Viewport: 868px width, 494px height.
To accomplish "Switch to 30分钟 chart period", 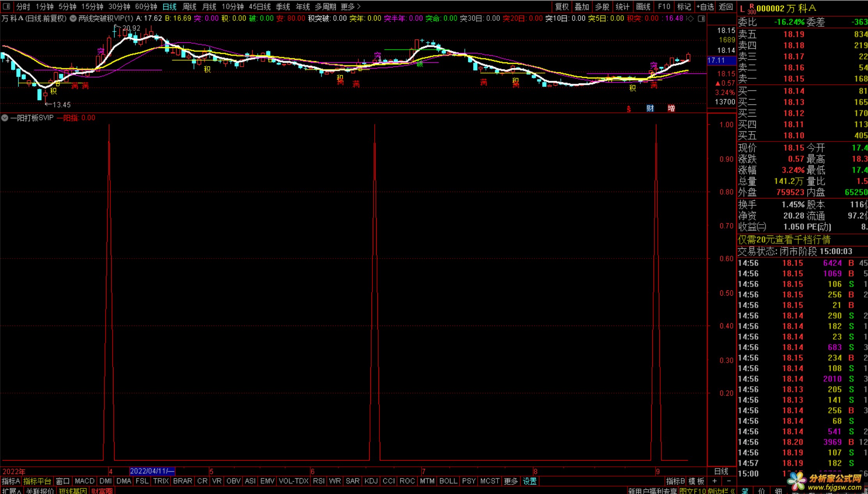I will coord(119,7).
